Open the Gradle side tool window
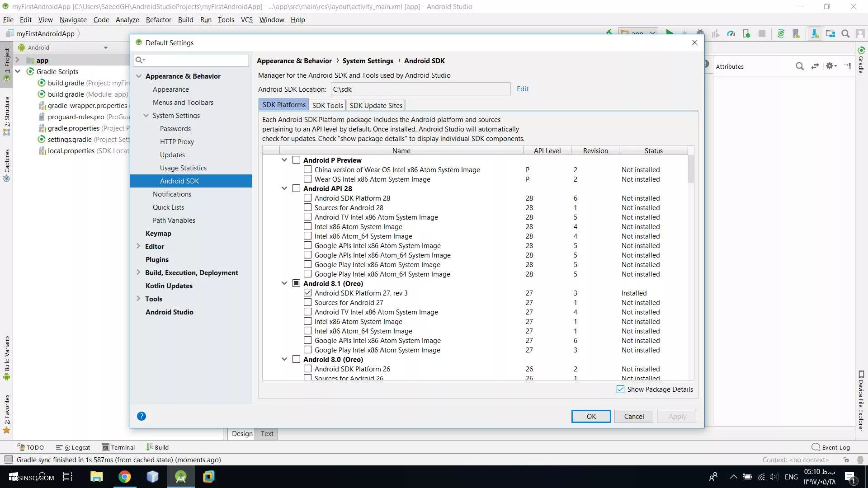Screen dimensions: 868x488 tap(861, 60)
